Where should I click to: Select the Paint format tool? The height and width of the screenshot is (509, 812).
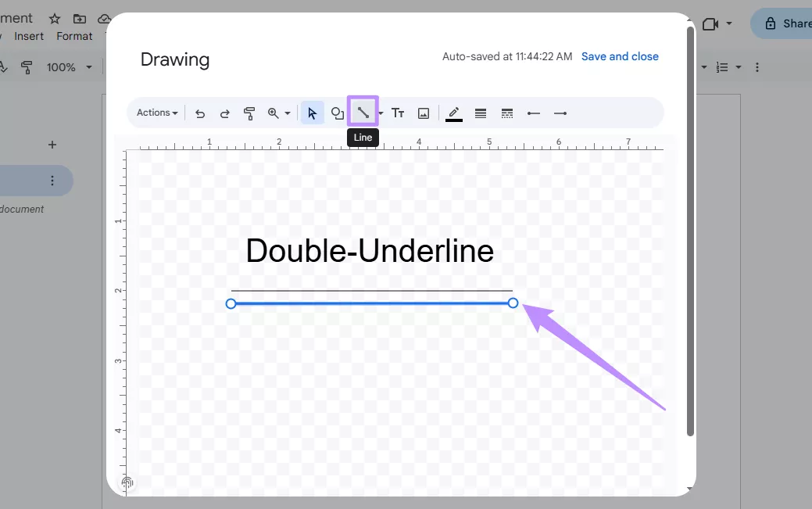[249, 113]
